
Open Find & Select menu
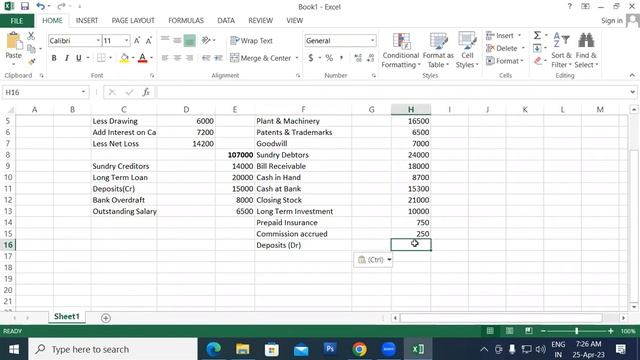[586, 51]
